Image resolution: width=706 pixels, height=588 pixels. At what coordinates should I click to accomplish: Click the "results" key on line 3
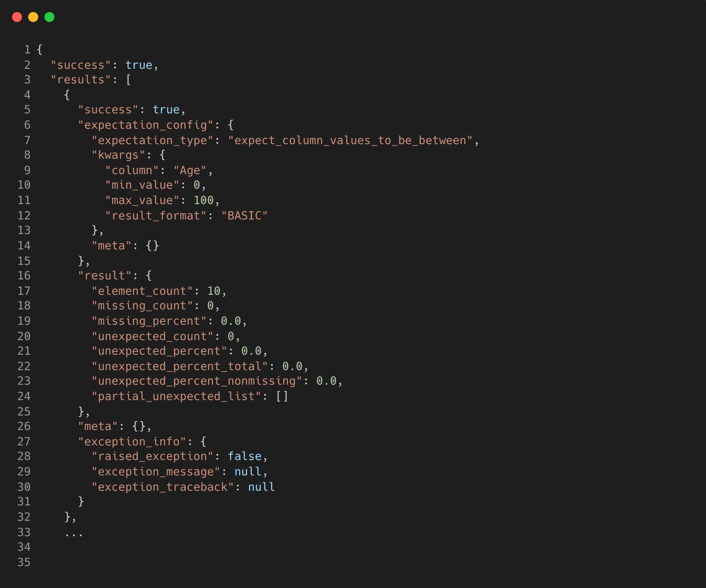tap(81, 80)
